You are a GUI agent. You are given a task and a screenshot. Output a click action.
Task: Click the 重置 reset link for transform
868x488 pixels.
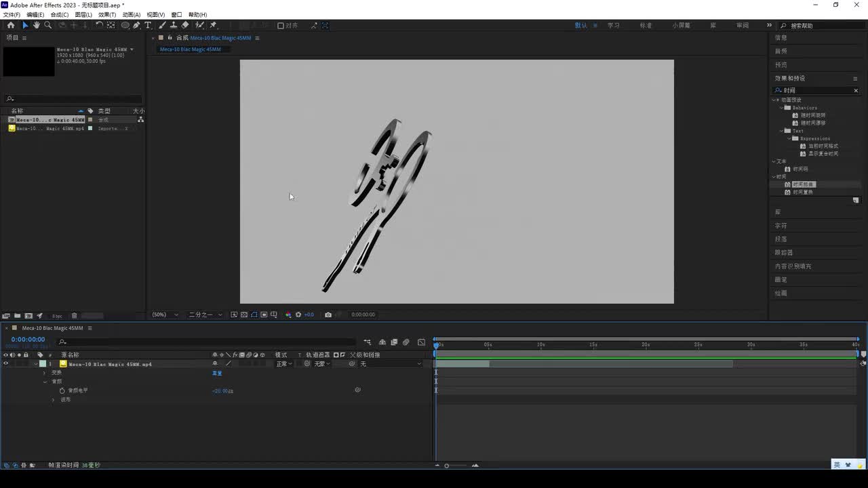tap(217, 373)
